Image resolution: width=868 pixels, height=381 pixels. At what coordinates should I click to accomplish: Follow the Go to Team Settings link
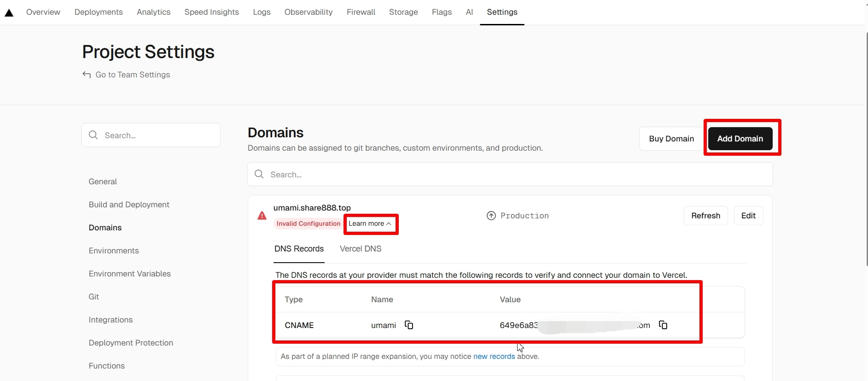[133, 75]
